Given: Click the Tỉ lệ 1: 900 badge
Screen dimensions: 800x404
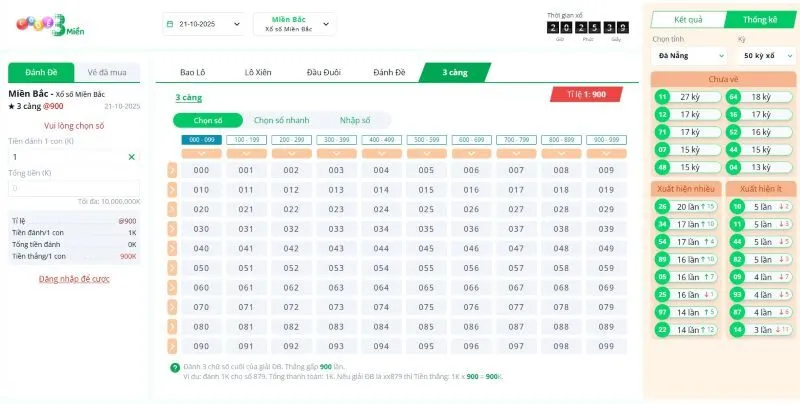Looking at the screenshot, I should [586, 94].
